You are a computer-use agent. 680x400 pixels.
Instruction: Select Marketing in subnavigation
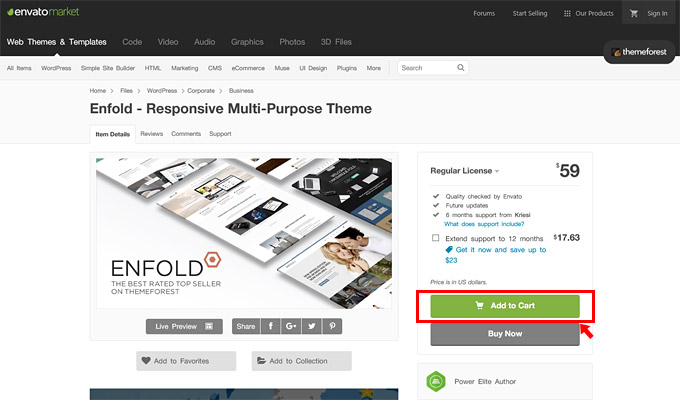pos(184,68)
